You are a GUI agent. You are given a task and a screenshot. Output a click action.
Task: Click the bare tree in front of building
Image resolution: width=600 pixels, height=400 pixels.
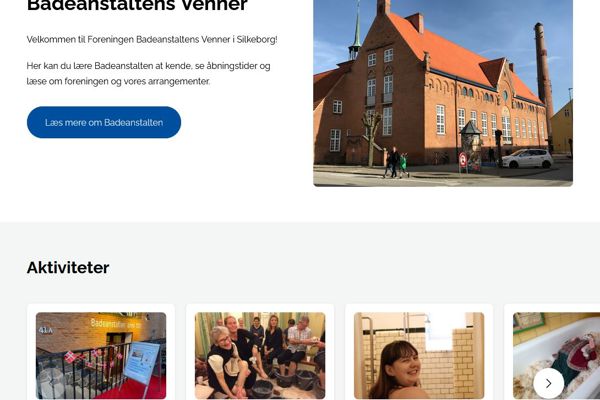pos(371,138)
